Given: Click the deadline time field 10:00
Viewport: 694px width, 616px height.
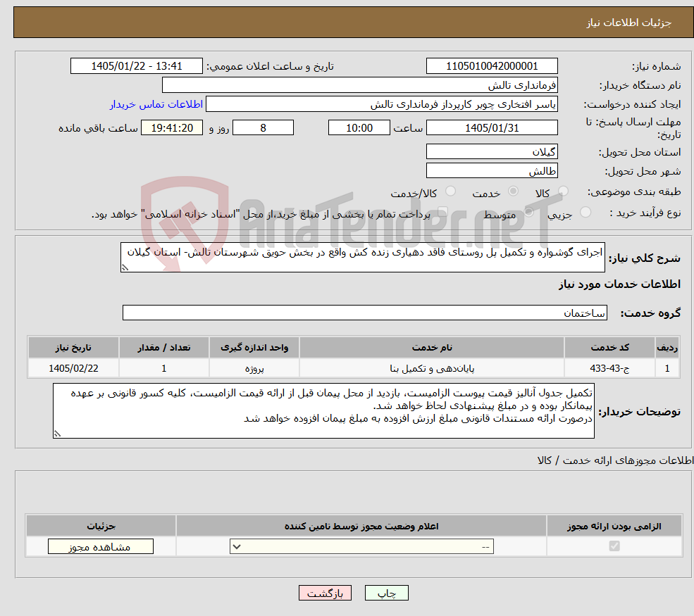Looking at the screenshot, I should pos(359,128).
